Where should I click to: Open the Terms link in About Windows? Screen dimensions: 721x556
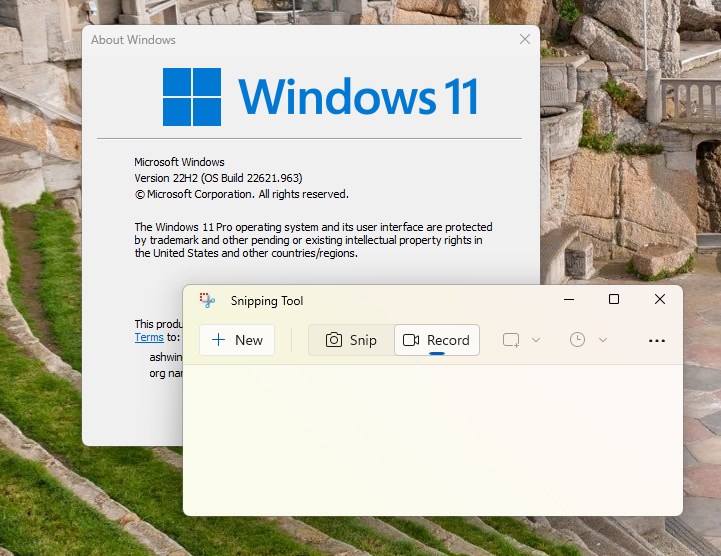(x=149, y=337)
